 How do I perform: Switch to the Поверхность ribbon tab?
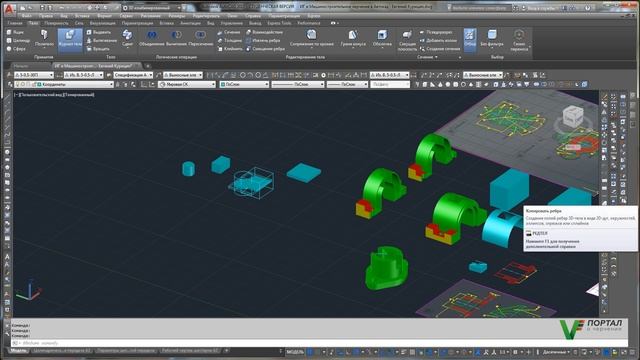point(56,23)
